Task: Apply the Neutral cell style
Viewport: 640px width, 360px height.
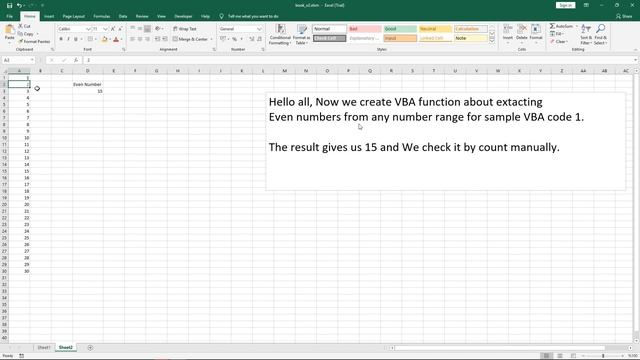Action: 436,29
